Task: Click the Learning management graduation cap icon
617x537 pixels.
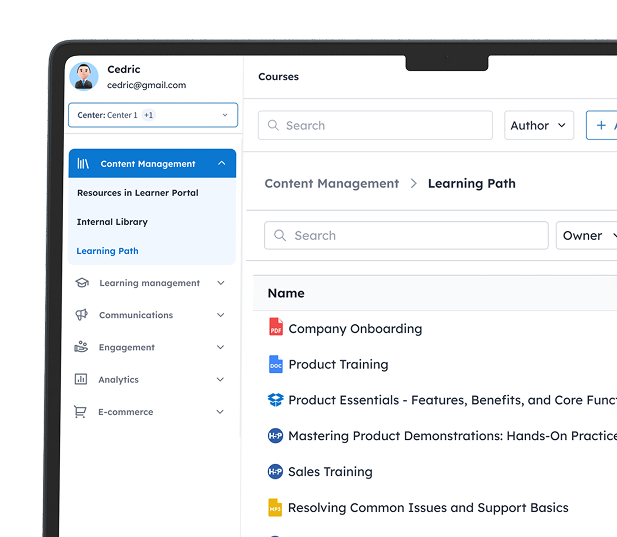Action: pyautogui.click(x=82, y=283)
